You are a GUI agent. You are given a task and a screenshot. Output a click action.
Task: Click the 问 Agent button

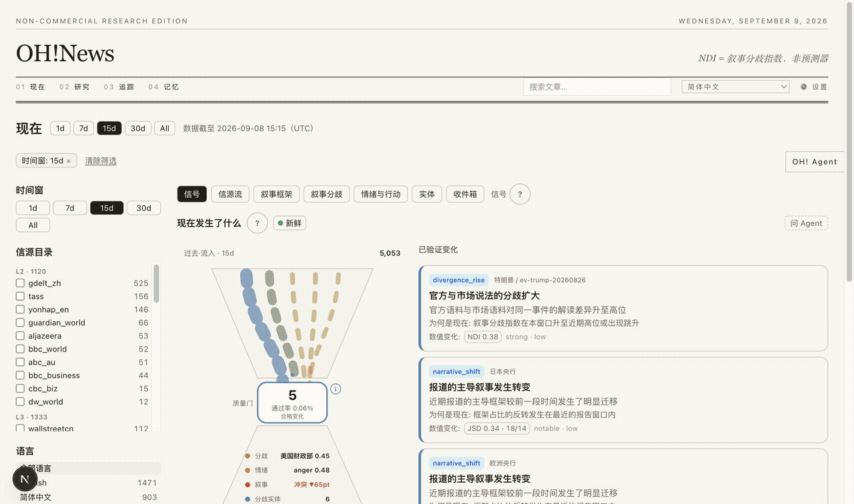806,223
